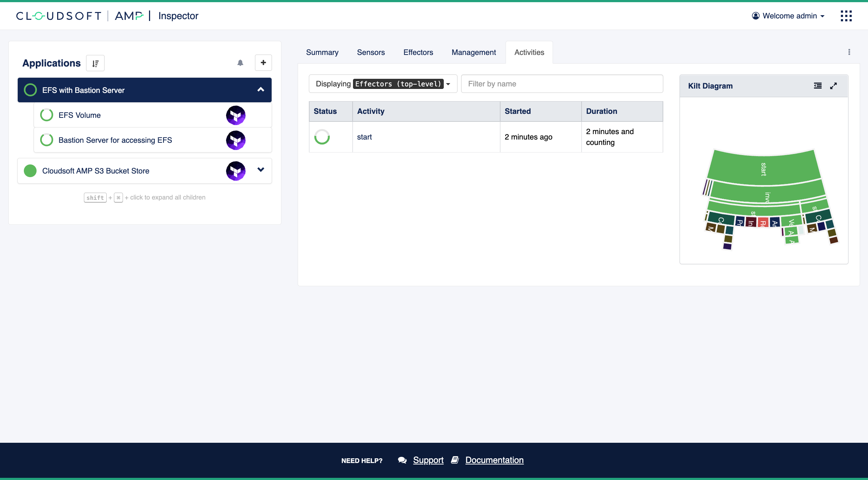The height and width of the screenshot is (480, 868).
Task: Click the running spinner for start activity
Action: click(322, 137)
